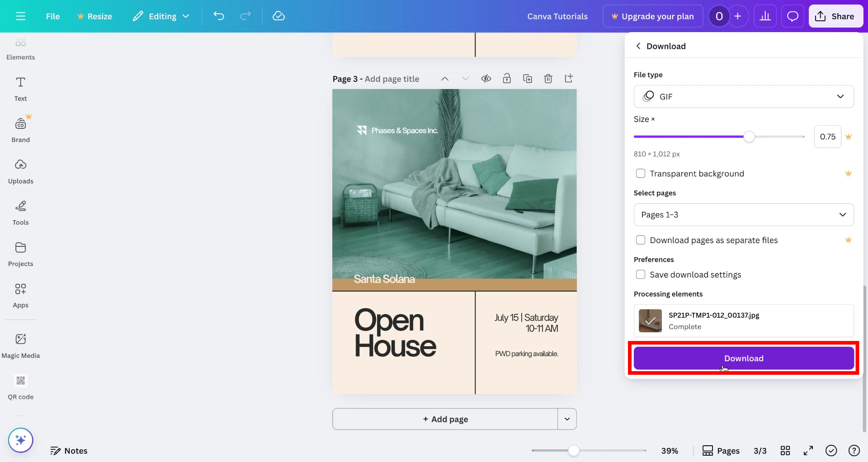The height and width of the screenshot is (462, 868).
Task: Lock Page 3
Action: click(x=507, y=78)
